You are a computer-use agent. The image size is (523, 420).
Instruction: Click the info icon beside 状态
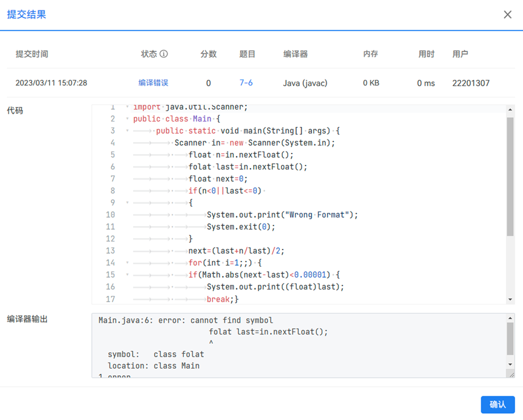coord(163,54)
